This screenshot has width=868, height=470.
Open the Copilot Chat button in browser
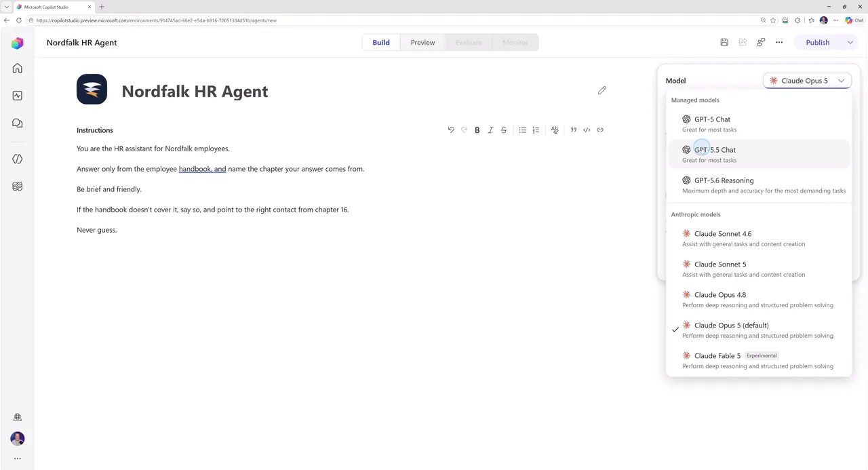[x=854, y=20]
